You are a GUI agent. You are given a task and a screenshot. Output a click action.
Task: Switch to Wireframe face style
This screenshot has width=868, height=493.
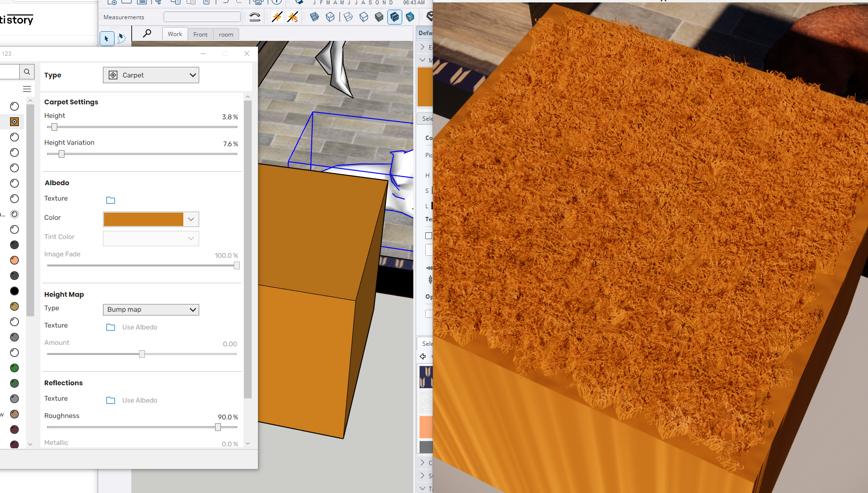tap(348, 17)
